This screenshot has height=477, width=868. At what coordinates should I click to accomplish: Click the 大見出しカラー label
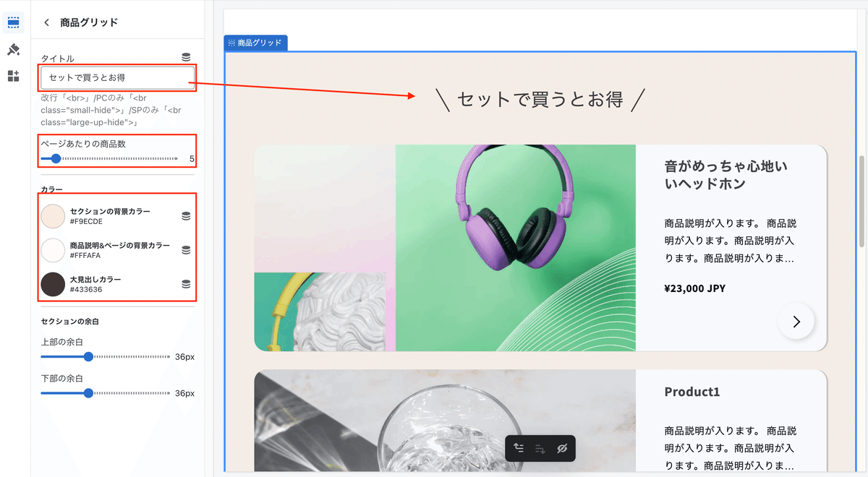coord(95,279)
